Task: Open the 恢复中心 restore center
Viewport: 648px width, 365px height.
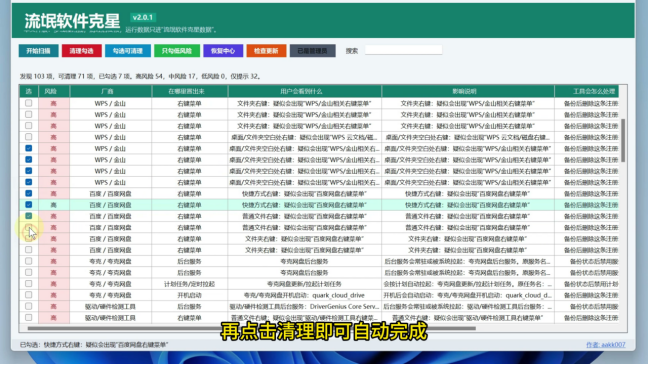Action: coord(223,51)
